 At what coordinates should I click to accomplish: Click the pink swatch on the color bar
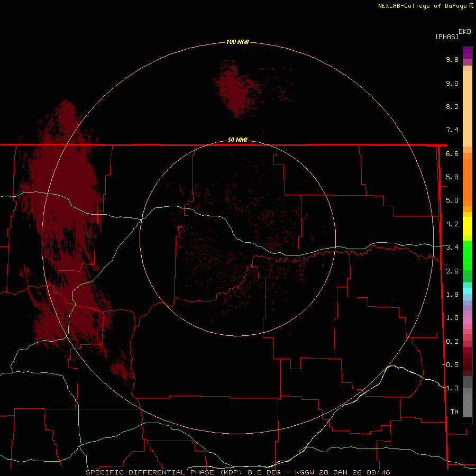(x=467, y=321)
